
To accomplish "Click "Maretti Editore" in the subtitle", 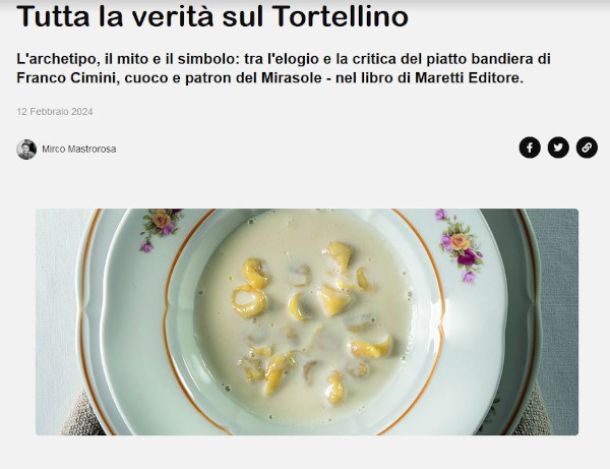I will coord(470,78).
